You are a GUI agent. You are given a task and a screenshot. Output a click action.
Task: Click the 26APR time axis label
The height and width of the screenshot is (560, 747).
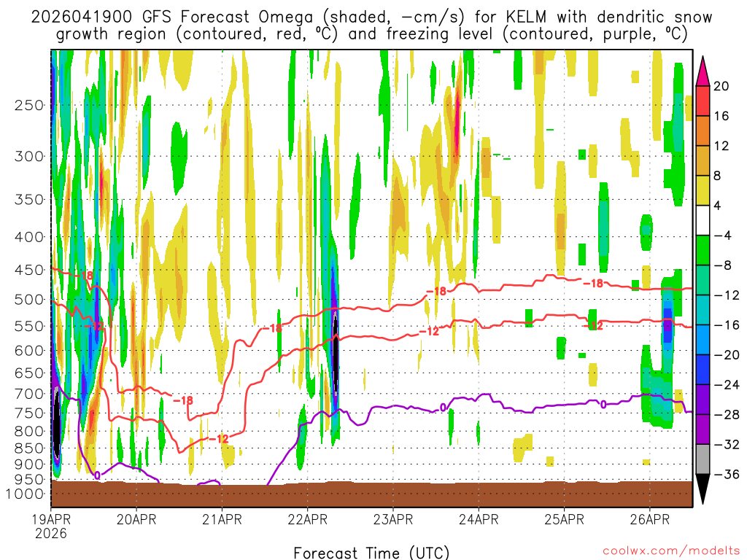pyautogui.click(x=650, y=519)
